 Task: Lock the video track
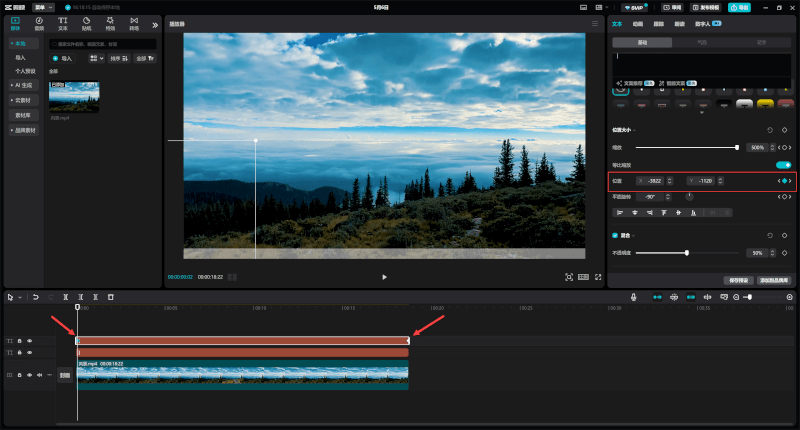click(19, 375)
